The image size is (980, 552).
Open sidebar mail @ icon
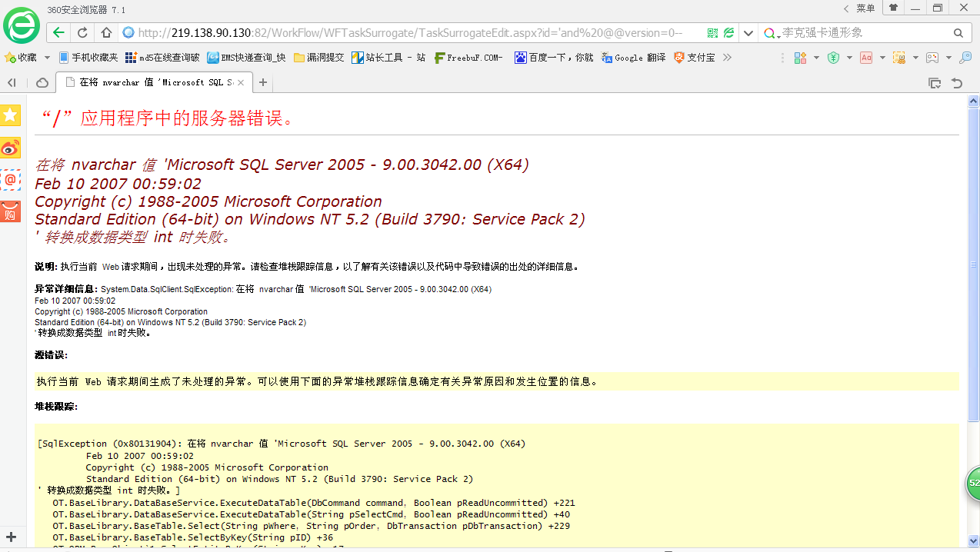11,180
